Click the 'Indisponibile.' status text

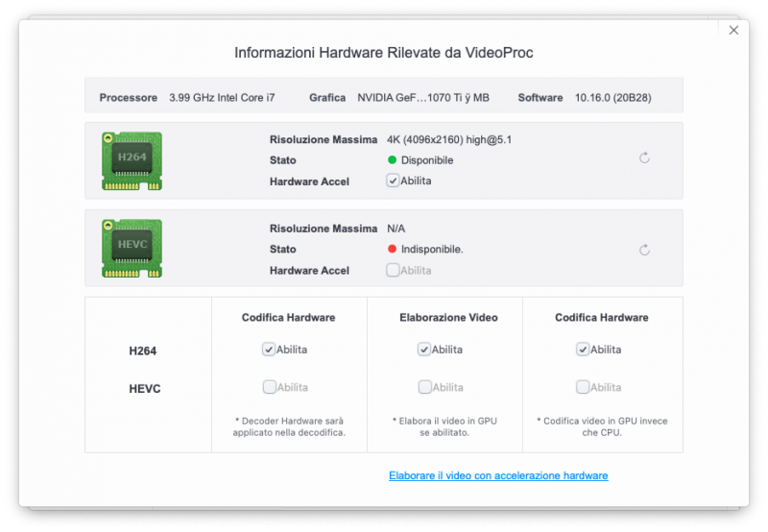point(432,249)
